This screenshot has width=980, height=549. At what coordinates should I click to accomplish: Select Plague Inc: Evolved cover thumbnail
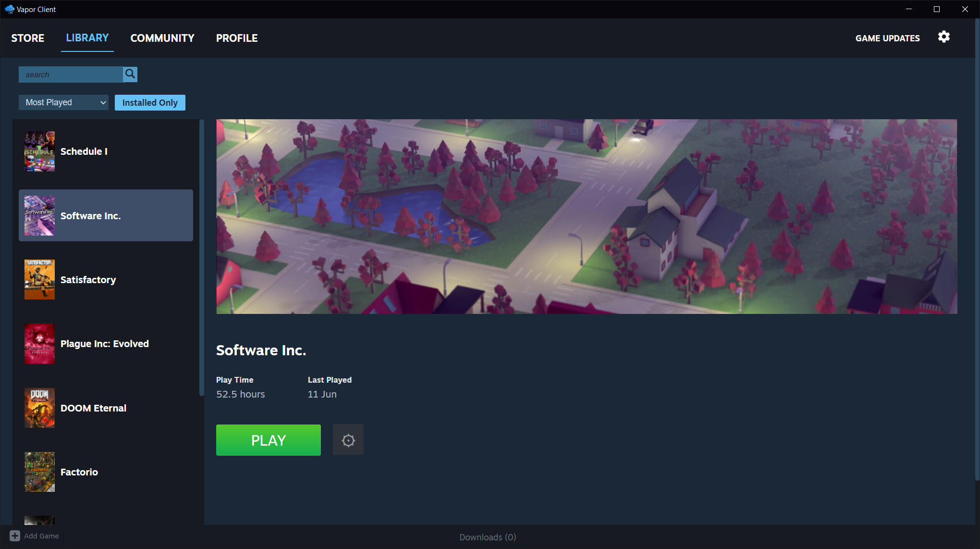(x=39, y=344)
